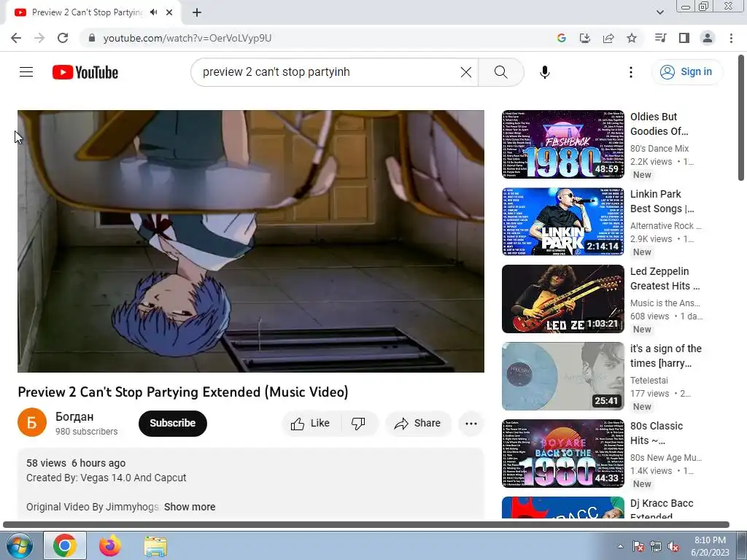747x560 pixels.
Task: Expand description with Show more
Action: click(190, 507)
